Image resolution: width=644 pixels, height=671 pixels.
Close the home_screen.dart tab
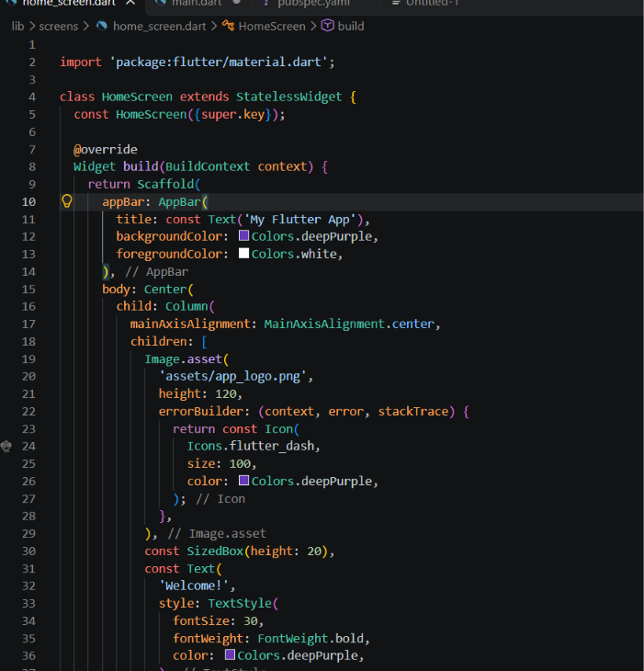click(x=130, y=3)
